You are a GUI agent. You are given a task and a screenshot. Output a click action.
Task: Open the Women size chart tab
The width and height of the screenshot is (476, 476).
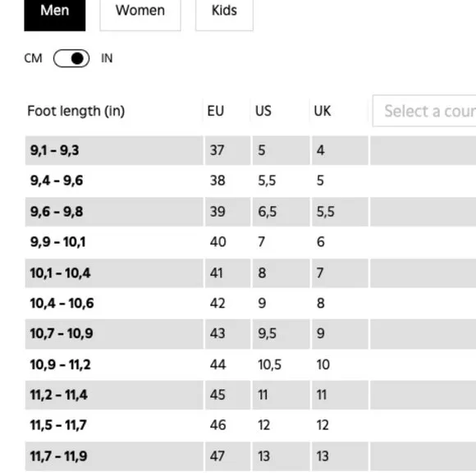point(140,14)
